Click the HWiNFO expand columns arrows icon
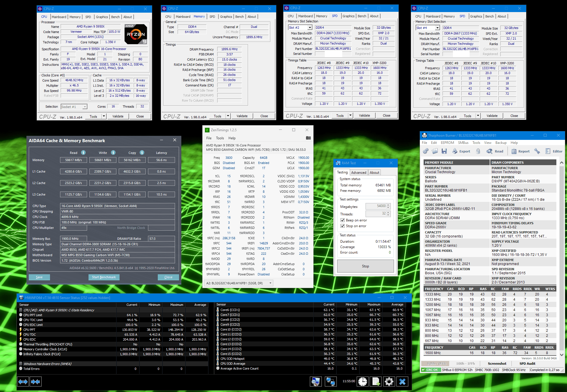The height and width of the screenshot is (392, 567). point(23,382)
